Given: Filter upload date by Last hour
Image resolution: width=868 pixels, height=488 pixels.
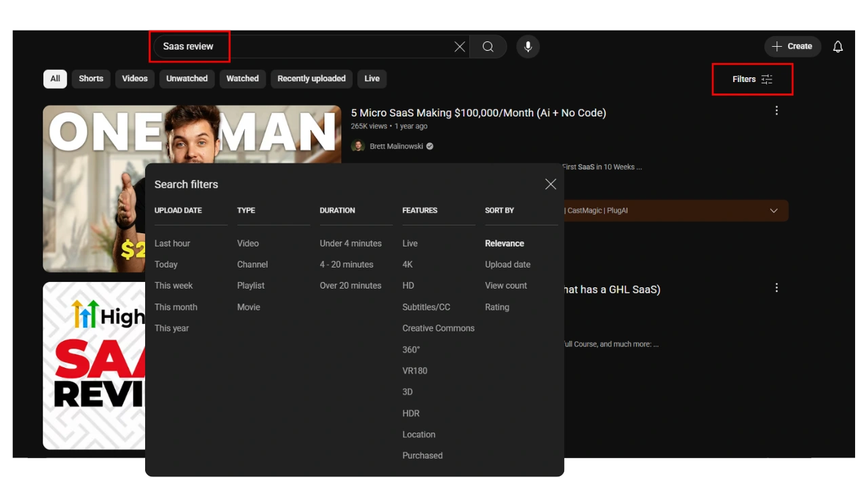Looking at the screenshot, I should (172, 243).
